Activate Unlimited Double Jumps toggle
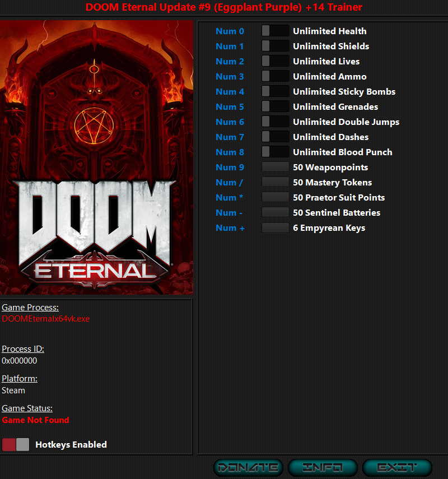 click(x=275, y=122)
